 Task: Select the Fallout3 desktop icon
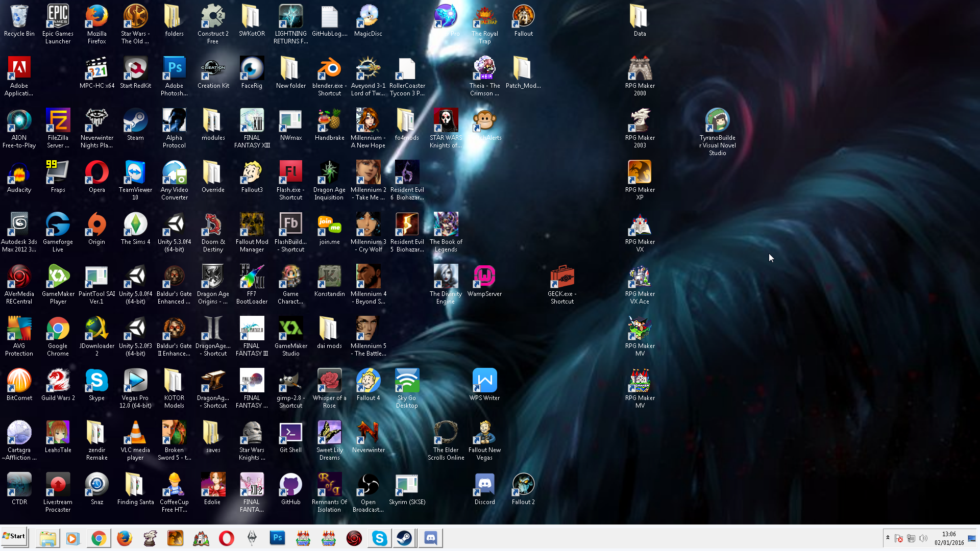tap(252, 177)
